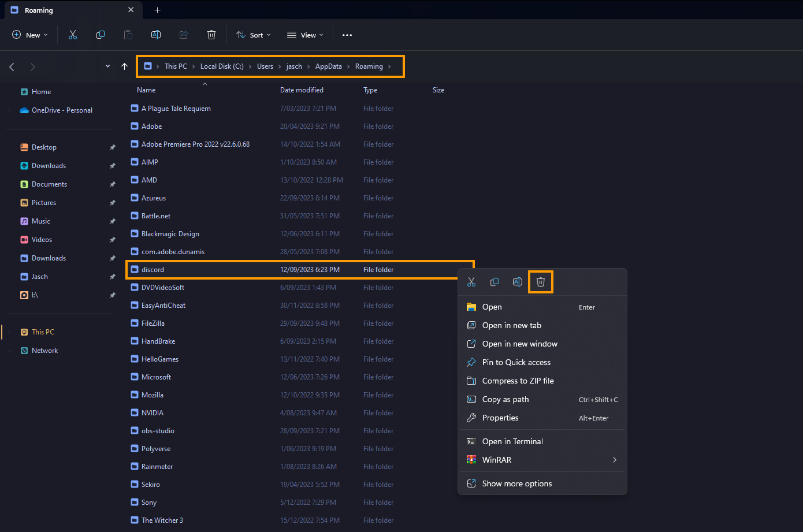Click the Share icon in the top toolbar
803x532 pixels.
point(184,35)
